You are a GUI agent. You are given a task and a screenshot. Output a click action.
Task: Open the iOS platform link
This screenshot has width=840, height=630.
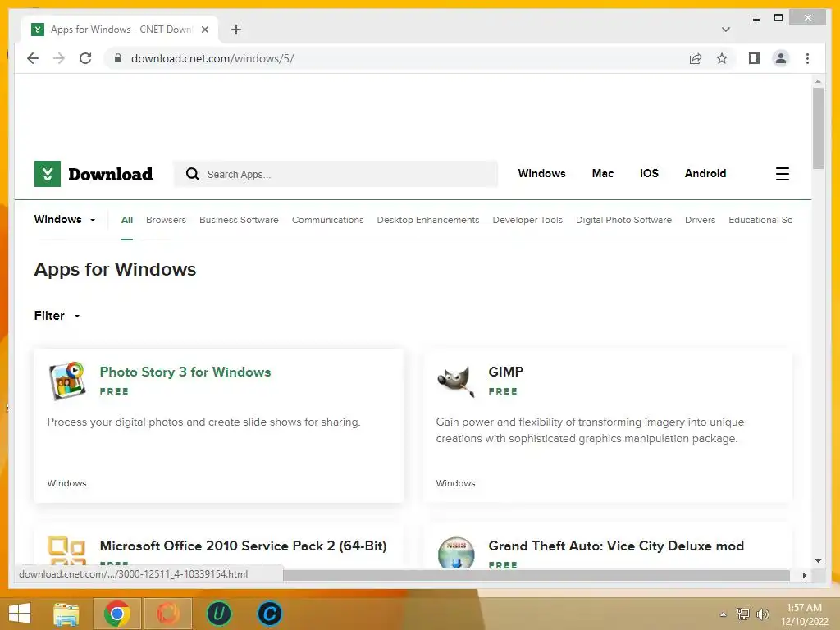pyautogui.click(x=650, y=174)
